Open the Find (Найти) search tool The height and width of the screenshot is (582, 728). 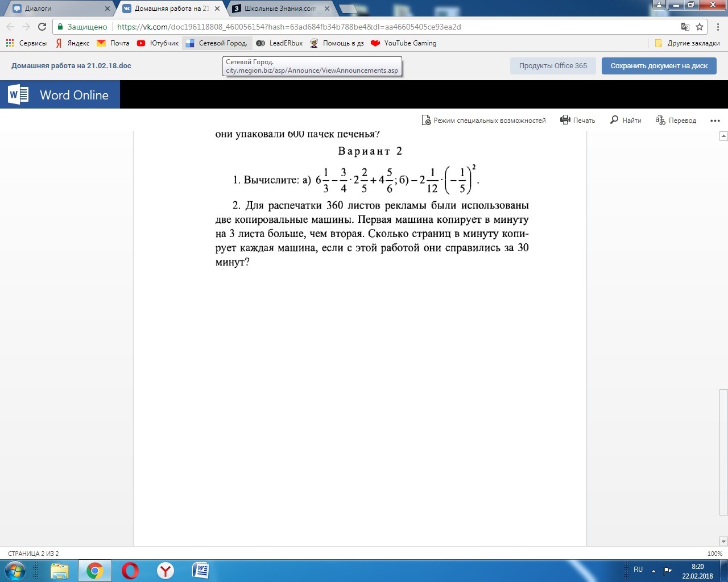[x=614, y=120]
